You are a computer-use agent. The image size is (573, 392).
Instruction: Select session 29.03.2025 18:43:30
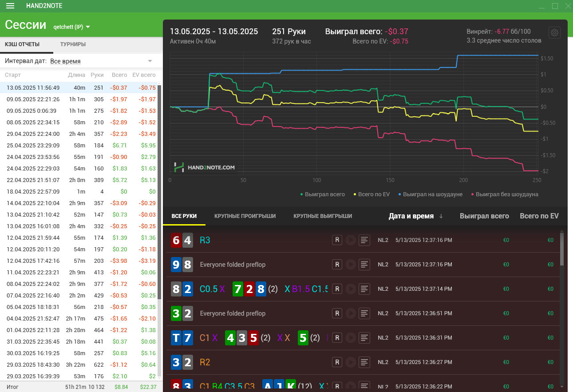pyautogui.click(x=79, y=364)
